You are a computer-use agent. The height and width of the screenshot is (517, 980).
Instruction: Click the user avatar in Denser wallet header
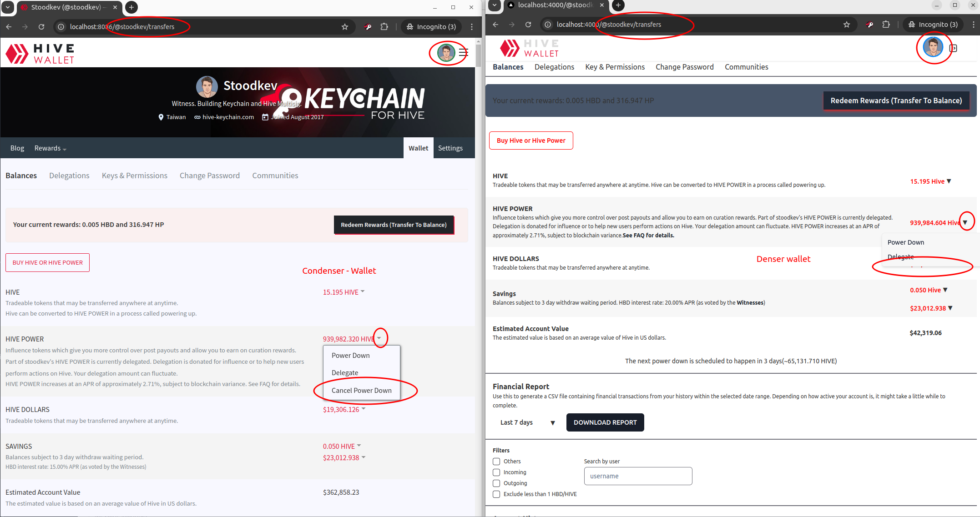coord(932,47)
